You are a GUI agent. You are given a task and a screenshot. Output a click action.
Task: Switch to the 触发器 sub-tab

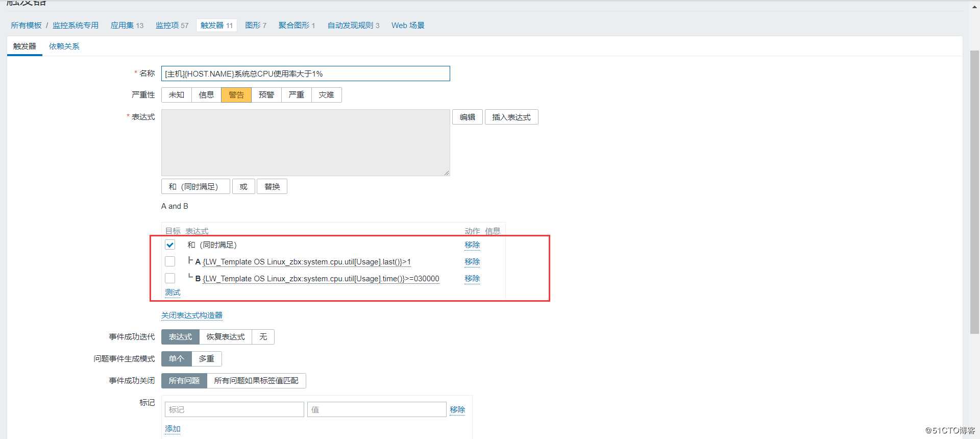pyautogui.click(x=24, y=46)
